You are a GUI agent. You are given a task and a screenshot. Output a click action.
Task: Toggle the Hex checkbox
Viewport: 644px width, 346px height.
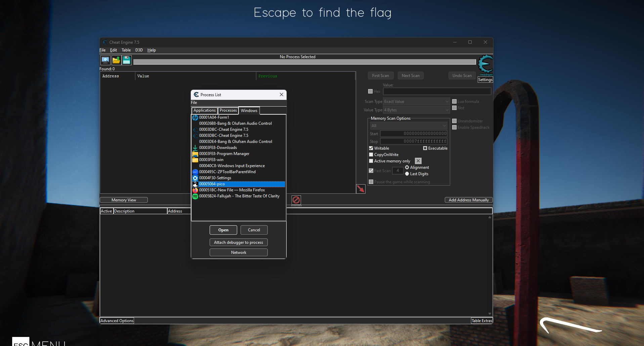[370, 91]
